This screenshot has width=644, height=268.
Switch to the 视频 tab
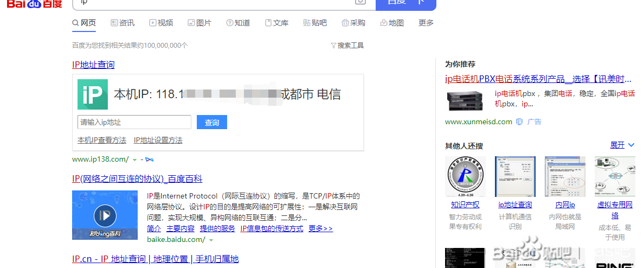tap(161, 23)
